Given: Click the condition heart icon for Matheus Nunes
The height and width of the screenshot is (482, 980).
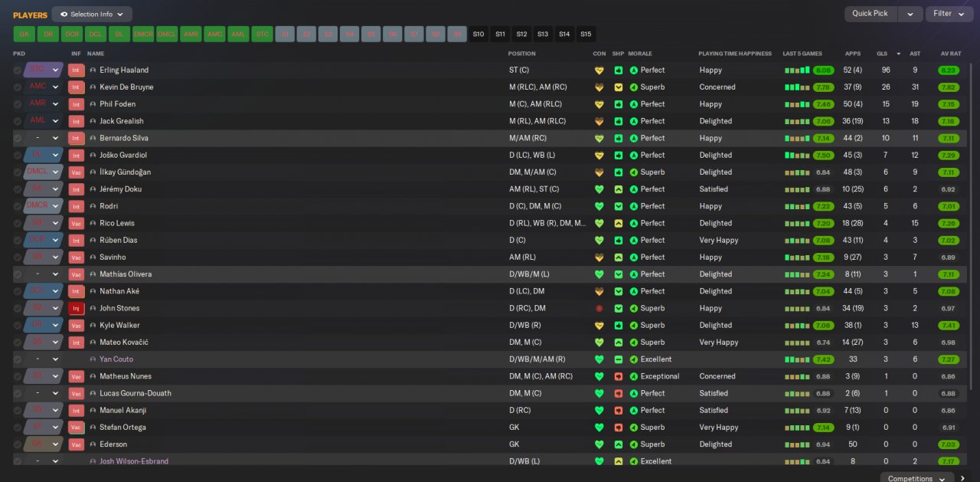Looking at the screenshot, I should [599, 376].
